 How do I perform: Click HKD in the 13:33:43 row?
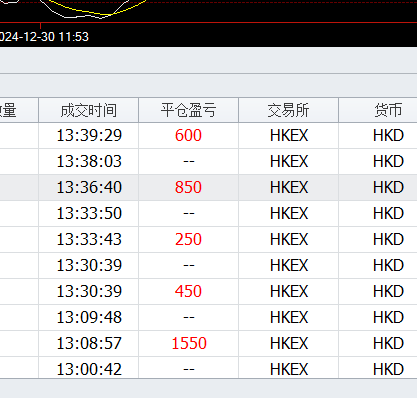tap(388, 239)
